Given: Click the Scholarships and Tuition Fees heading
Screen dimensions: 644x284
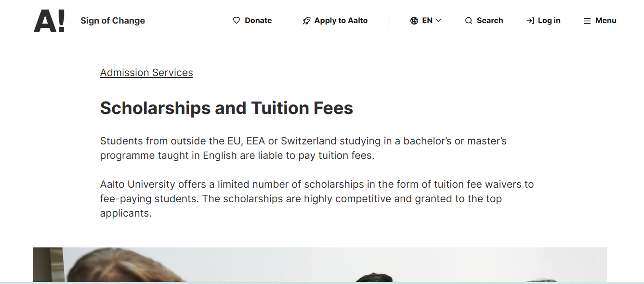Looking at the screenshot, I should coord(226,108).
